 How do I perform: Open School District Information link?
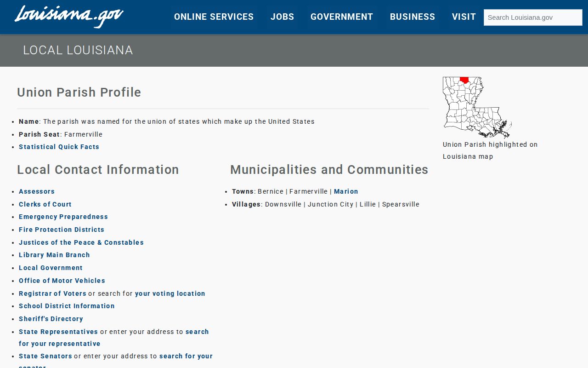(x=67, y=306)
